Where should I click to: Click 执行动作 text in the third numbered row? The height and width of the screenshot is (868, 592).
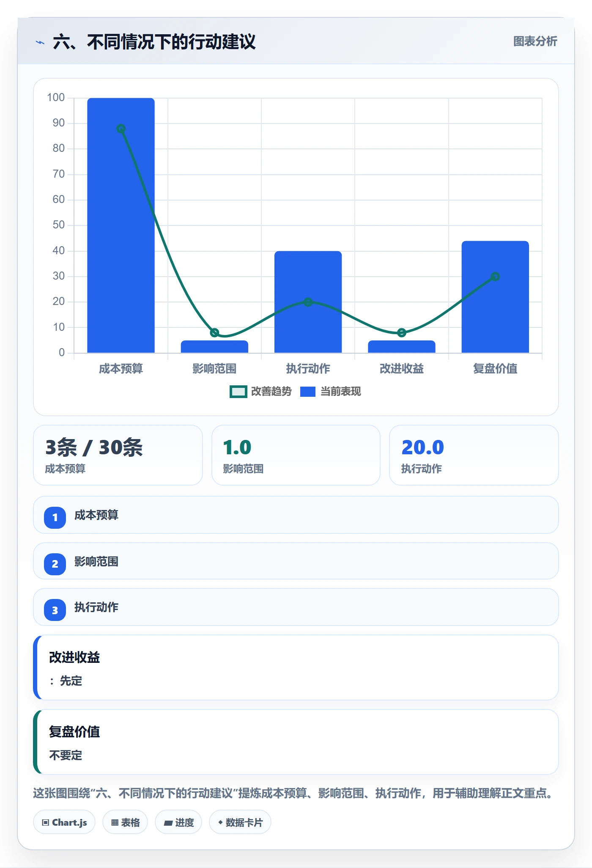pyautogui.click(x=96, y=607)
